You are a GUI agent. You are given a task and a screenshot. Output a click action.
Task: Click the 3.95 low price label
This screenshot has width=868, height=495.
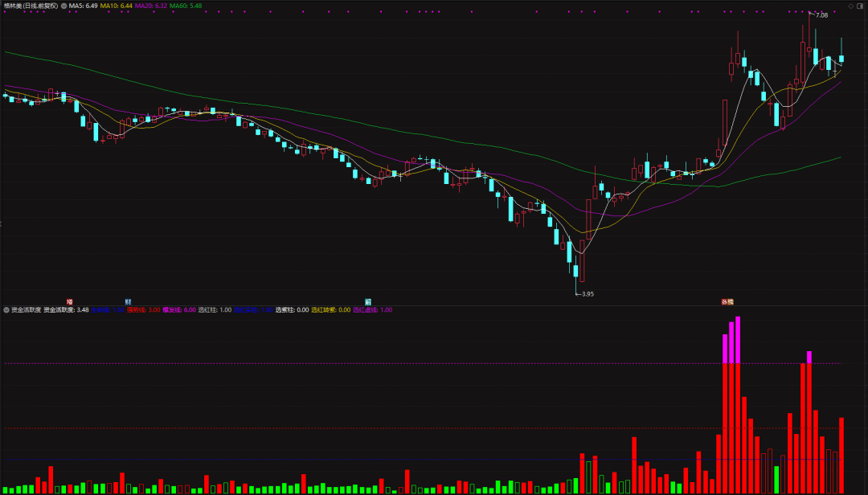pyautogui.click(x=587, y=294)
